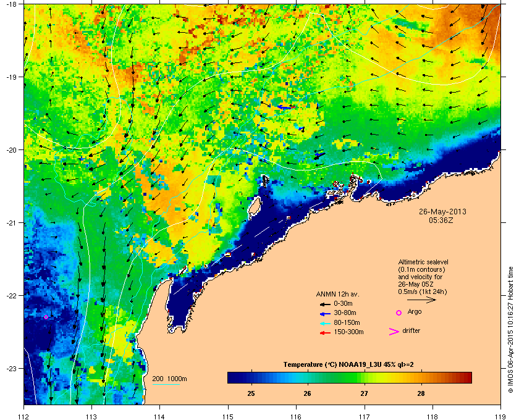Click the longitude tick label 114
This screenshot has width=519, height=420.
click(159, 417)
